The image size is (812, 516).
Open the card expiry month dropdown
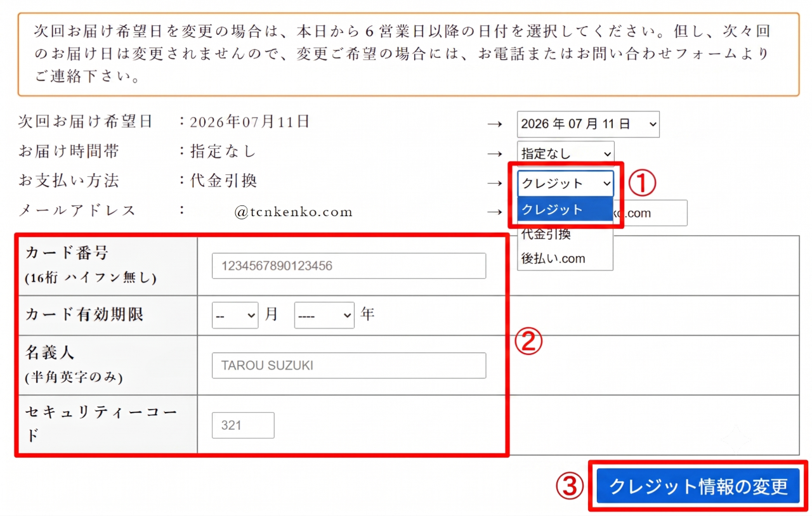tap(235, 315)
